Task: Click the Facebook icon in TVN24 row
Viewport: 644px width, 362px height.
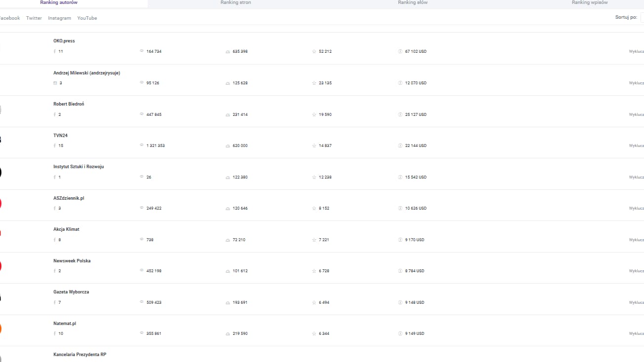Action: (55, 145)
